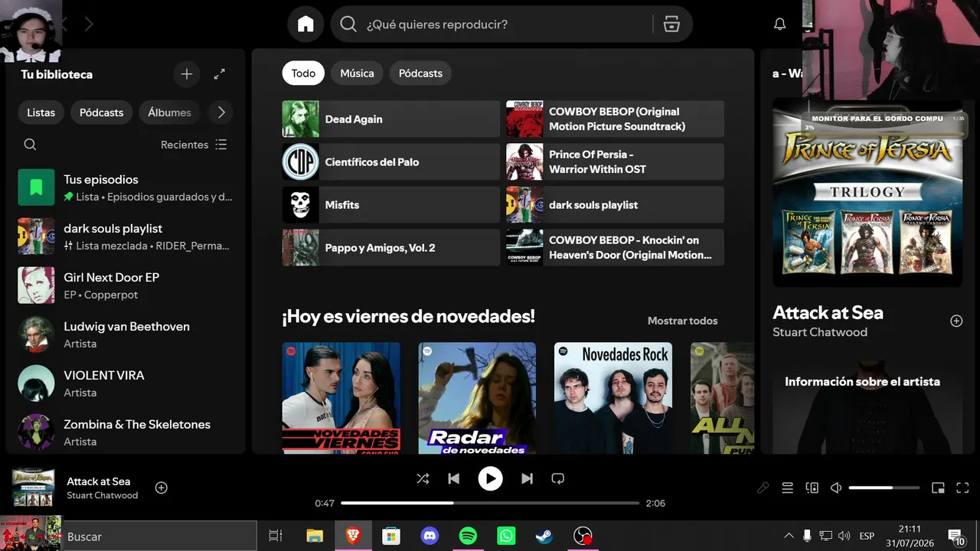This screenshot has height=551, width=980.
Task: Open the mini player
Action: [938, 488]
